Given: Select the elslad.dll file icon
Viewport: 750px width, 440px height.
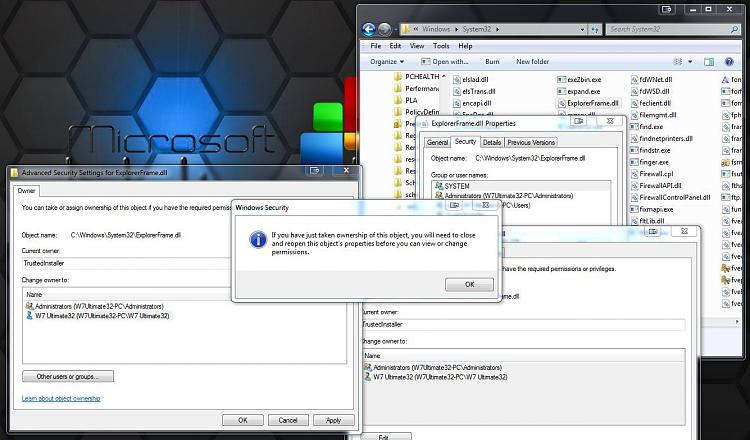Looking at the screenshot, I should (x=457, y=80).
